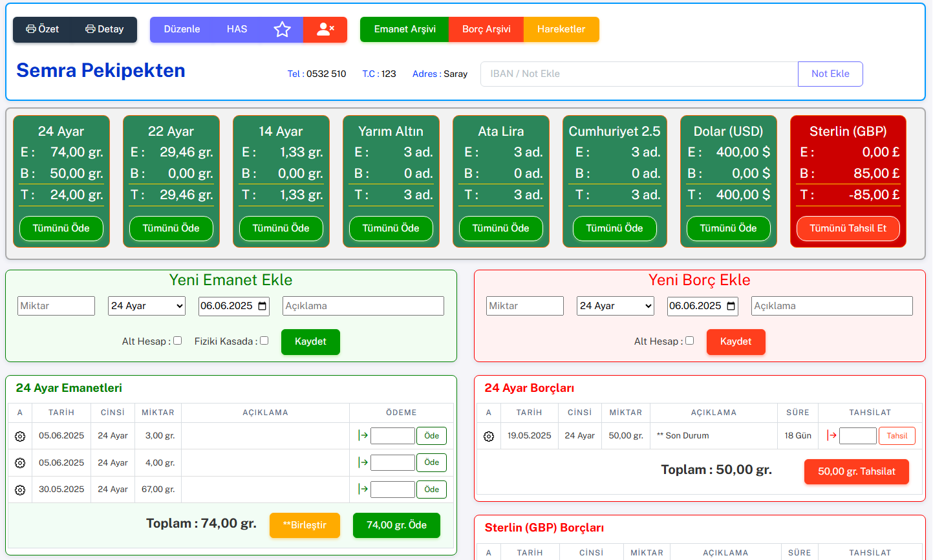
Task: Open the Emanet Arşivi tab
Action: (x=405, y=29)
